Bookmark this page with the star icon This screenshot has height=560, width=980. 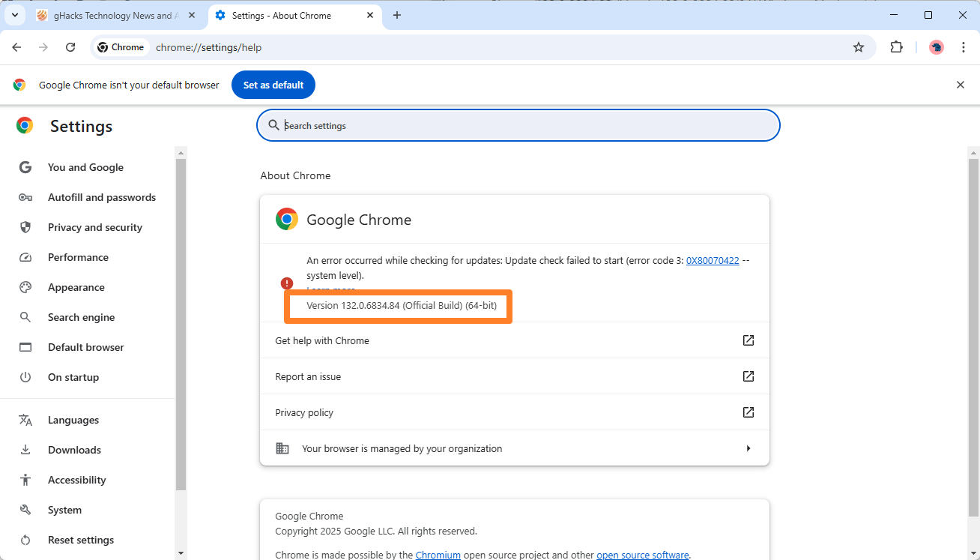tap(858, 46)
